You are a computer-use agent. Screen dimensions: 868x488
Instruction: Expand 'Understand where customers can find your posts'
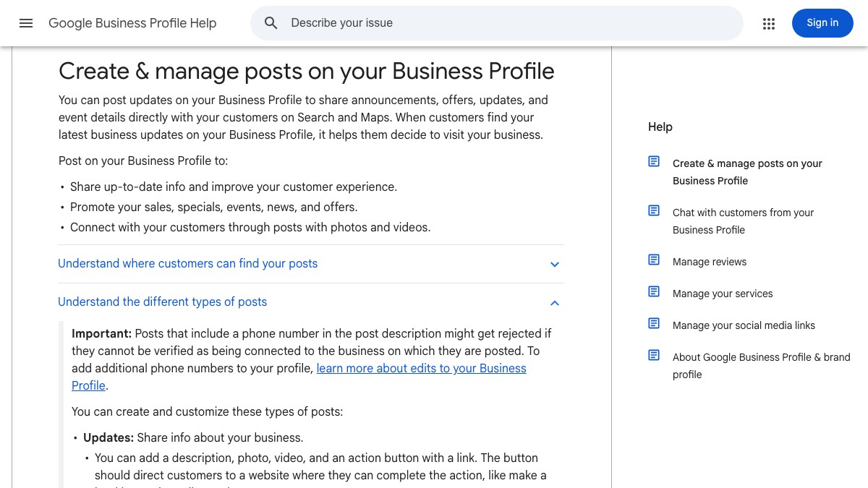point(311,264)
